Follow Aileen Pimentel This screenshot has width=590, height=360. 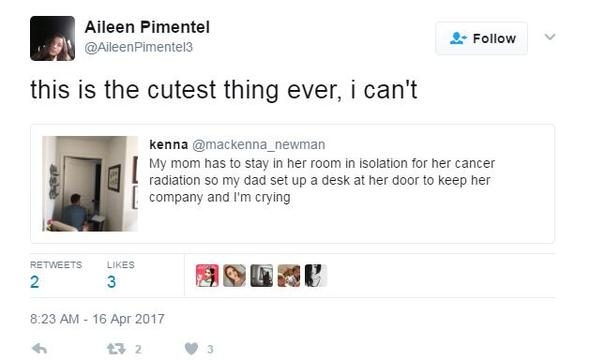(x=482, y=38)
